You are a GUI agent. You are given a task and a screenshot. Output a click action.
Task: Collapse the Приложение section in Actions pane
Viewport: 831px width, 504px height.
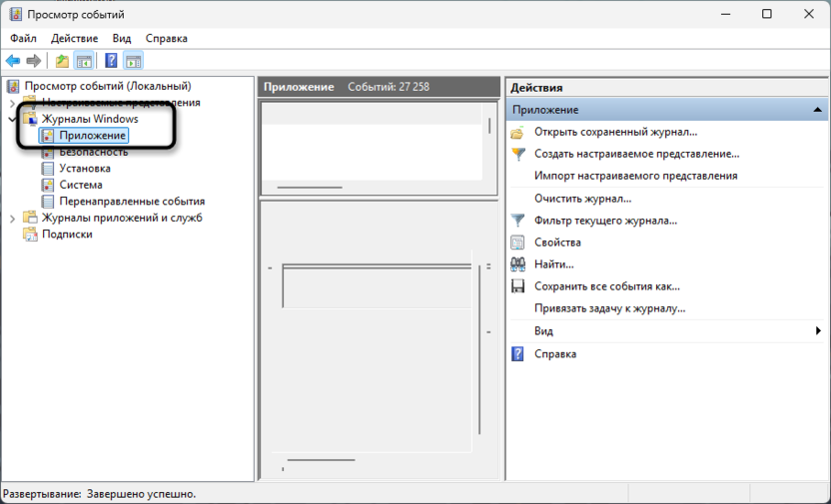[x=817, y=110]
